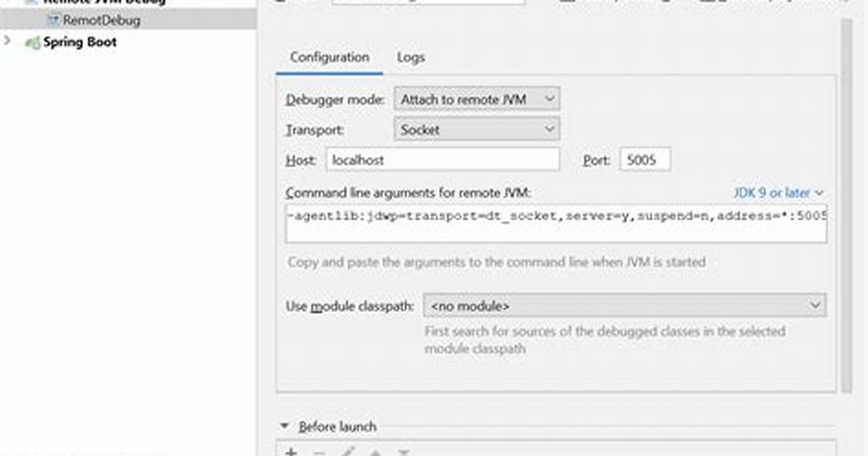Expand the Spring Boot tree node
The width and height of the screenshot is (868, 456).
click(7, 41)
